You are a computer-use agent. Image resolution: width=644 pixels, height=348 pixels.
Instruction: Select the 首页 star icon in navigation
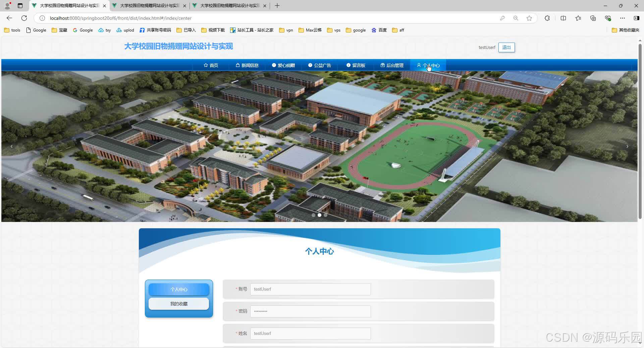pos(205,65)
